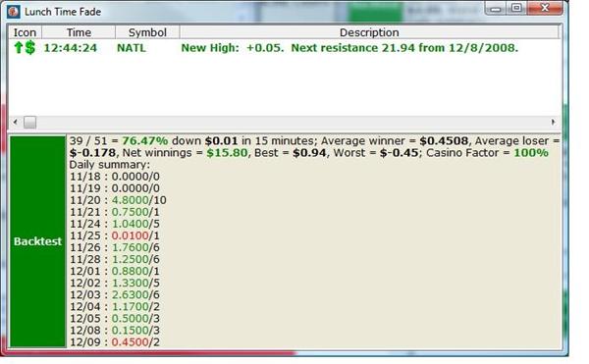Image resolution: width=589 pixels, height=364 pixels.
Task: Select the NATL symbol in the alert row
Action: tap(132, 48)
